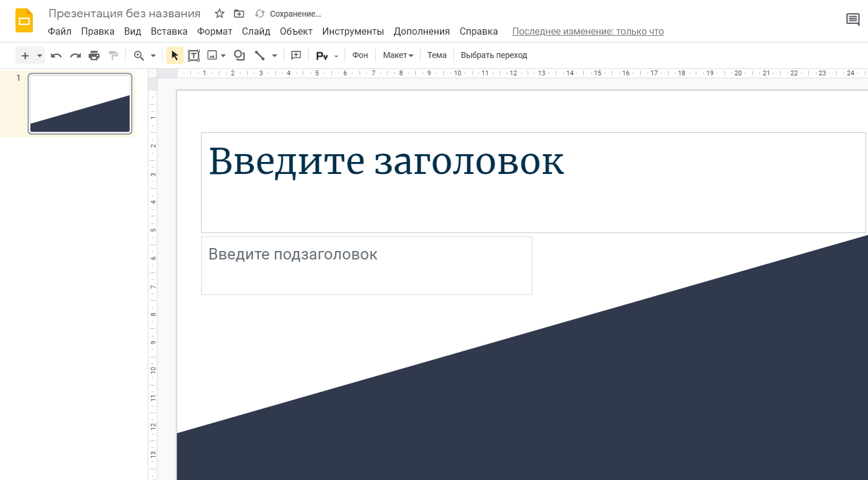Image resolution: width=868 pixels, height=480 pixels.
Task: Open zoom level dropdown arrow
Action: [153, 56]
